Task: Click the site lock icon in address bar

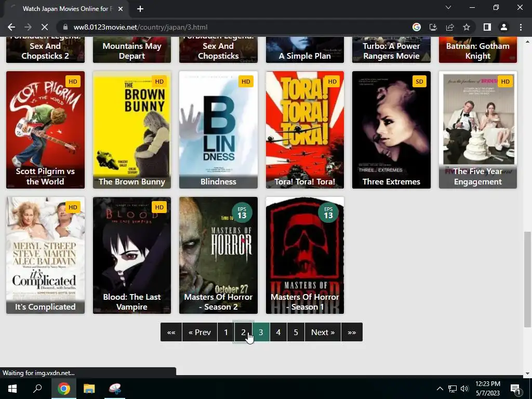Action: tap(65, 27)
